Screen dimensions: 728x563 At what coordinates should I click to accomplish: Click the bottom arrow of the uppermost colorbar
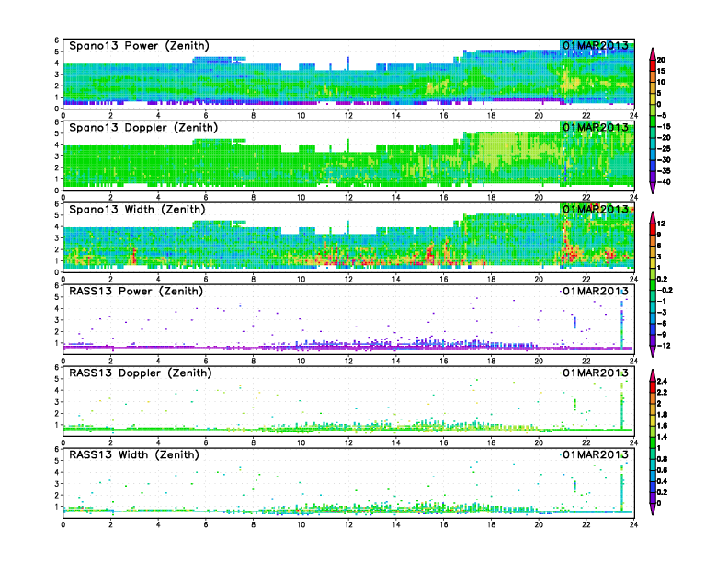tap(651, 189)
